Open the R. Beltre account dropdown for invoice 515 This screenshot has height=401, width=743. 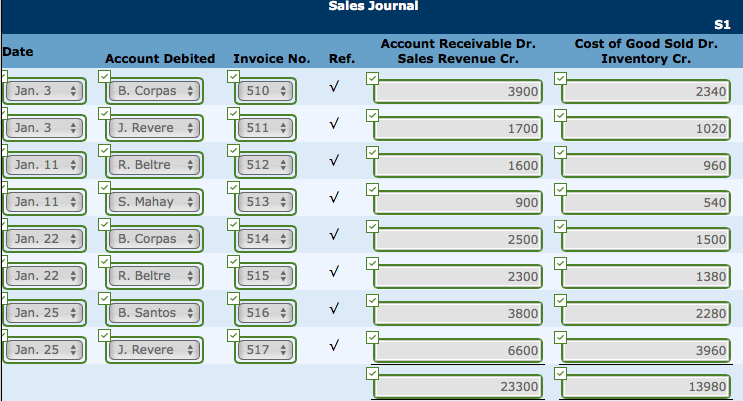(154, 275)
